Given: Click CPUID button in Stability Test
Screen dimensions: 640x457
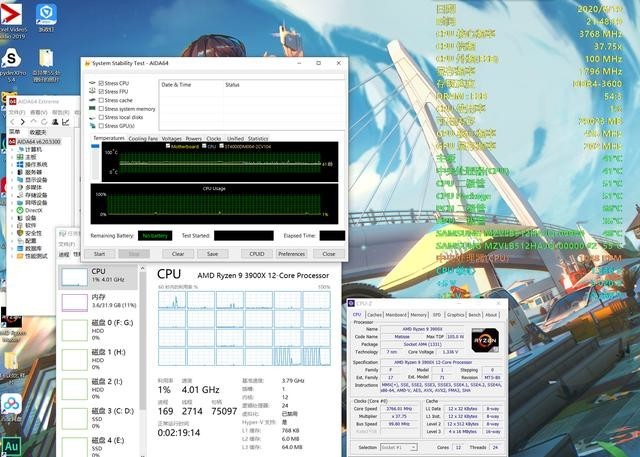Looking at the screenshot, I should 257,254.
